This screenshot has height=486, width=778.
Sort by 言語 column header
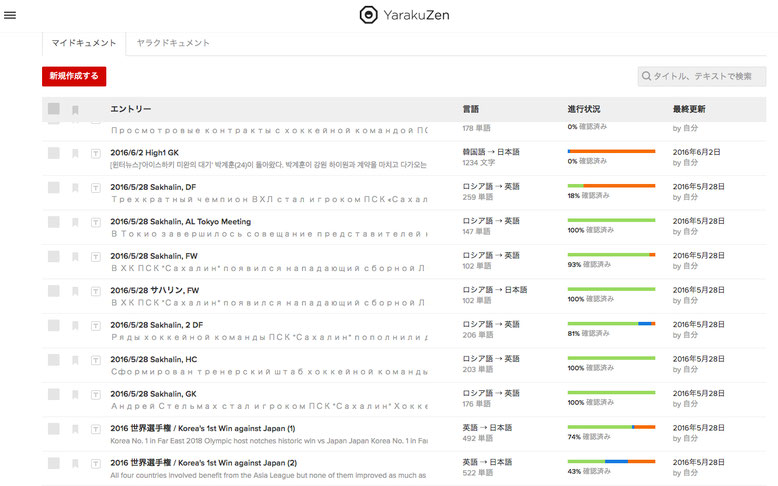pos(471,109)
